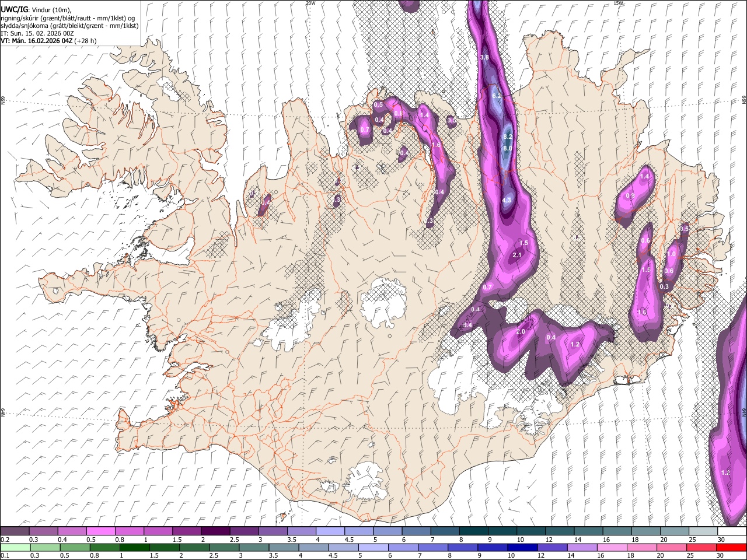The height and width of the screenshot is (560, 747).
Task: Click the 3.8 precipitation value on the map
Action: 484,58
